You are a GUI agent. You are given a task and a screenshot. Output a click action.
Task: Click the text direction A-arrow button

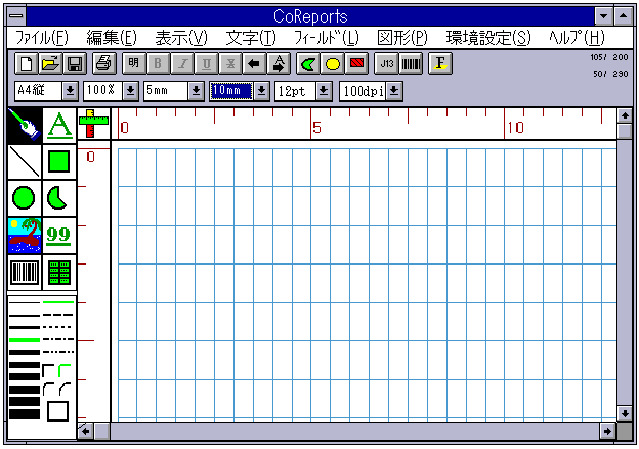(x=279, y=64)
